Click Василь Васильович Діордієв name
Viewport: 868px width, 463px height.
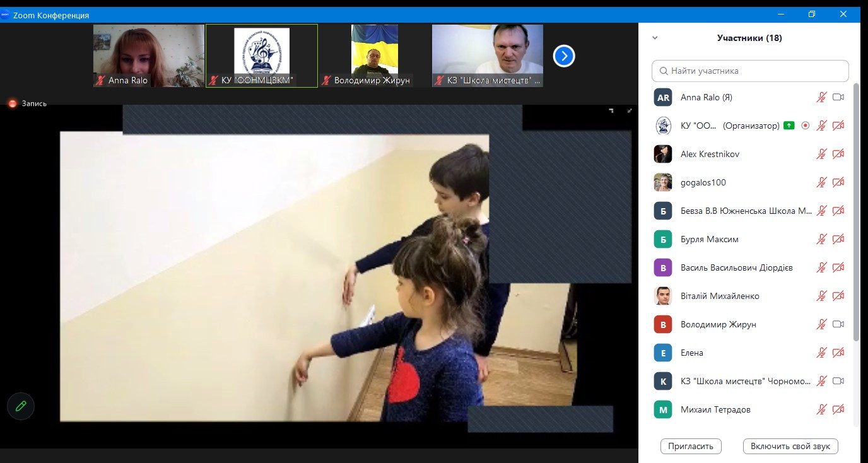coord(737,267)
